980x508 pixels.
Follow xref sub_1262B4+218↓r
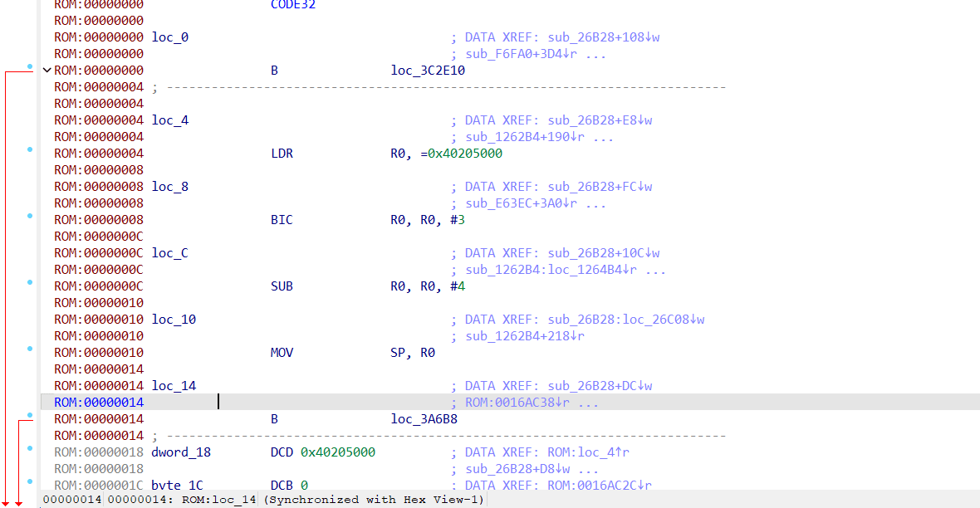525,336
